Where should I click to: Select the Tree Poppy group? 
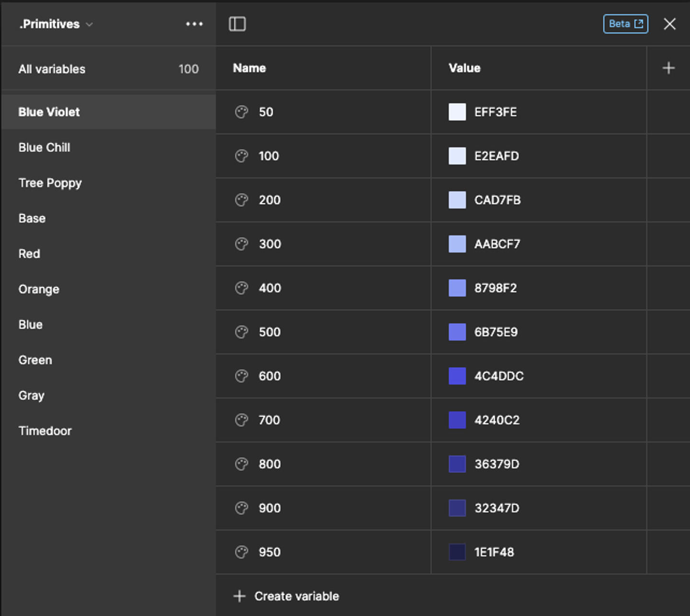pos(50,183)
